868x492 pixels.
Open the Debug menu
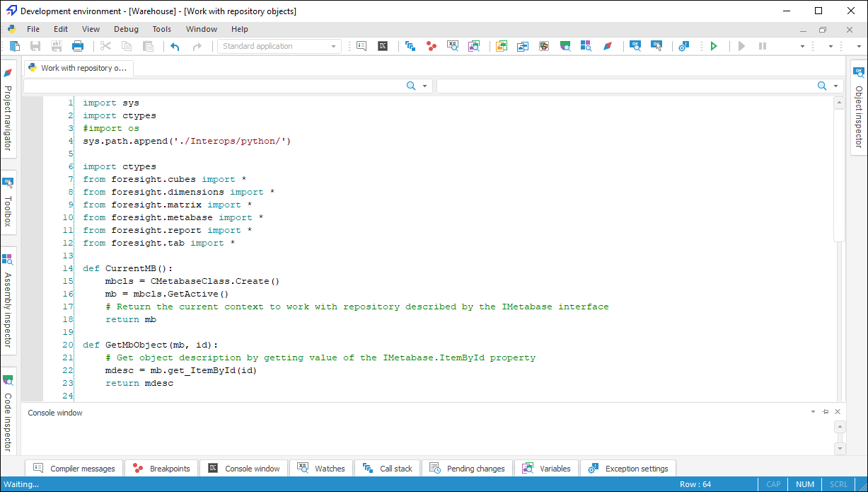tap(126, 29)
